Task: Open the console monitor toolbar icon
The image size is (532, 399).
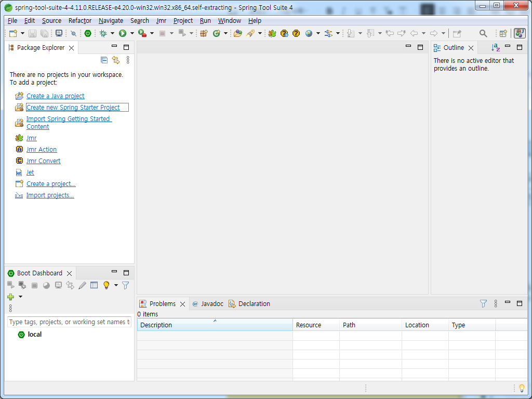Action: point(59,33)
